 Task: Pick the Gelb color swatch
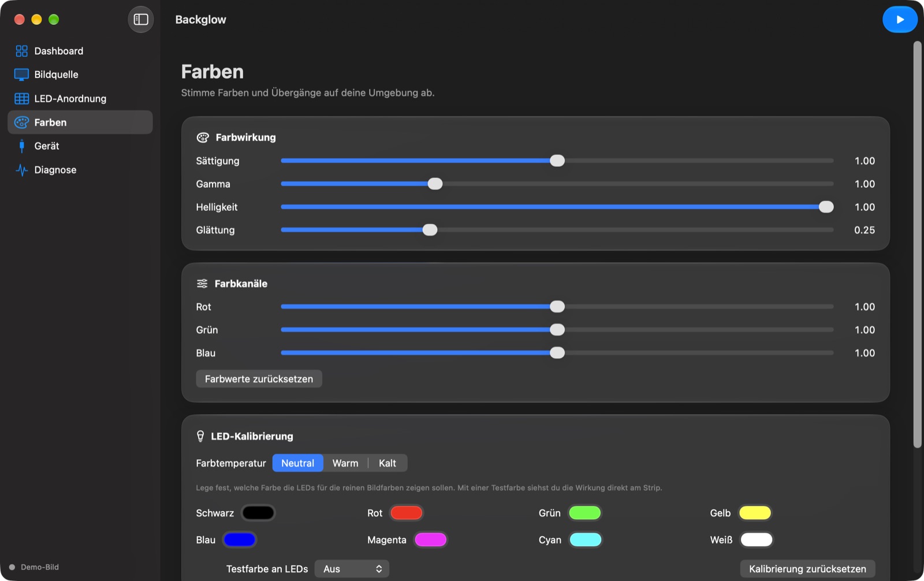click(755, 513)
